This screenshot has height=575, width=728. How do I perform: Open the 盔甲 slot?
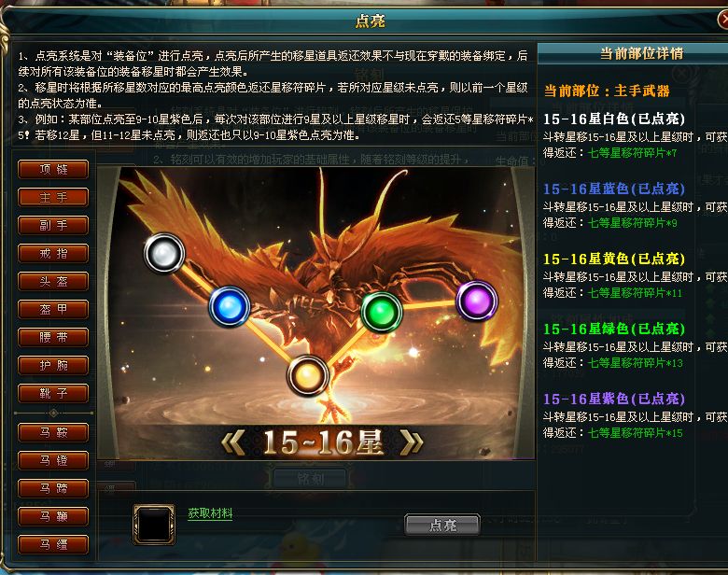pos(53,309)
